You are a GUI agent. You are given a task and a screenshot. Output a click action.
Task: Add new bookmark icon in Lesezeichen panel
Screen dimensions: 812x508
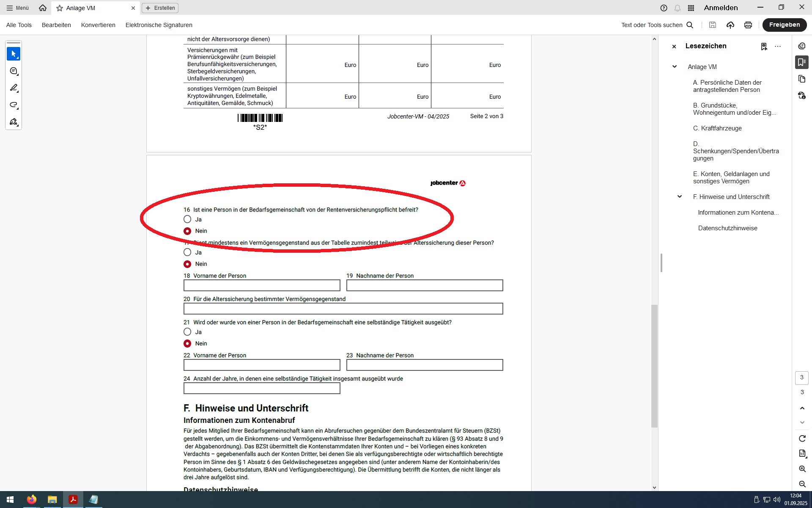click(x=764, y=47)
